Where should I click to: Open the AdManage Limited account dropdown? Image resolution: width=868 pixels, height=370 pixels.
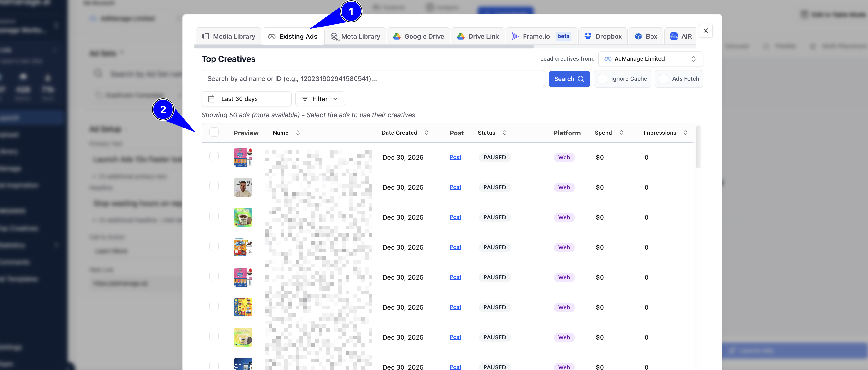[x=650, y=59]
